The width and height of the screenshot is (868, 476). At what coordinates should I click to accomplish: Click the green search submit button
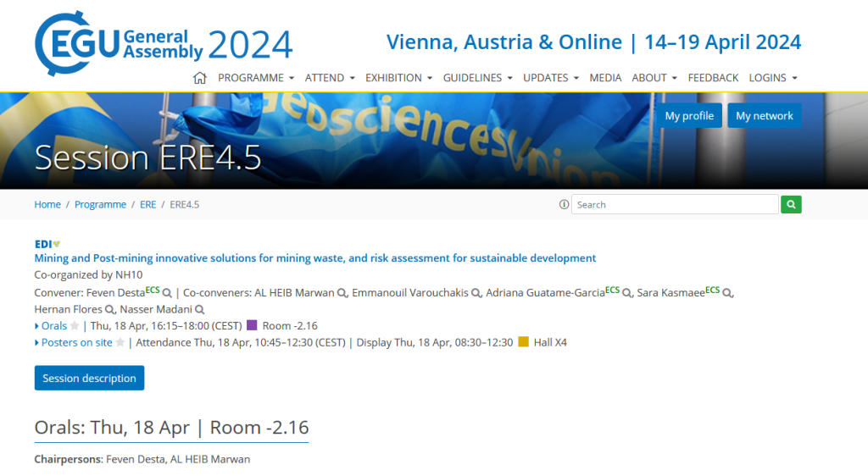click(791, 204)
